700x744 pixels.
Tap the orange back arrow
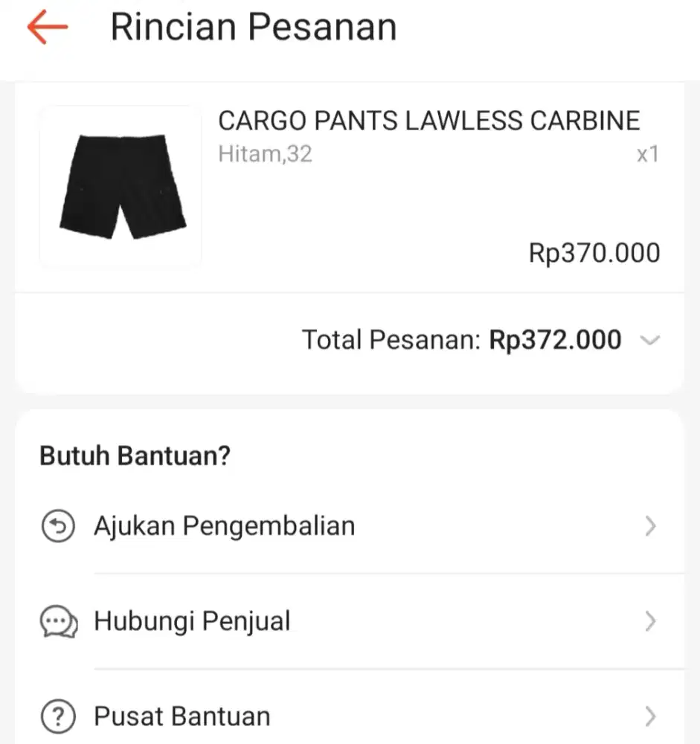click(47, 28)
